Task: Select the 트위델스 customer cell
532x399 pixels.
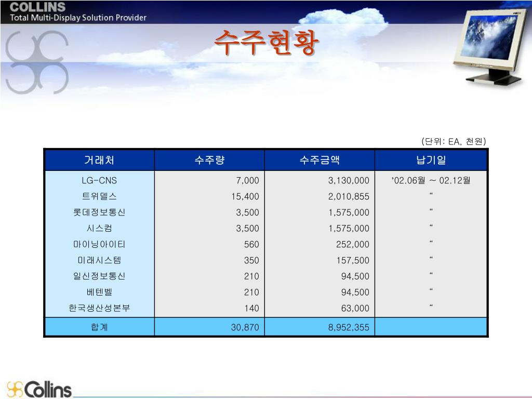Action: point(99,196)
